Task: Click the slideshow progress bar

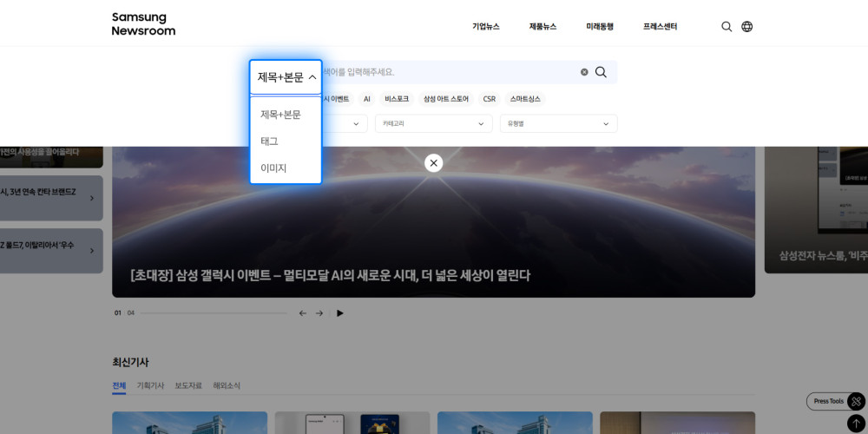Action: tap(214, 313)
